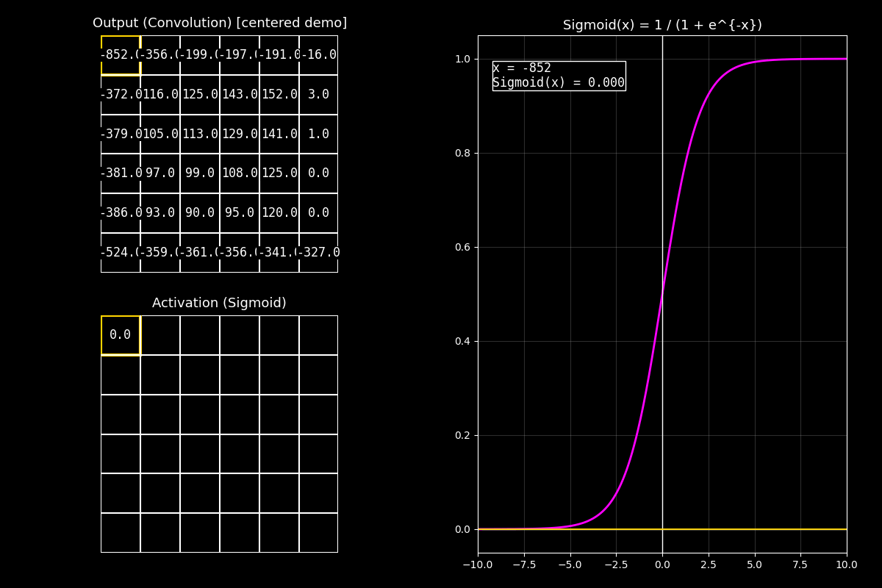The width and height of the screenshot is (882, 588).
Task: Click the 0.8 y-axis tick label
Action: 462,153
